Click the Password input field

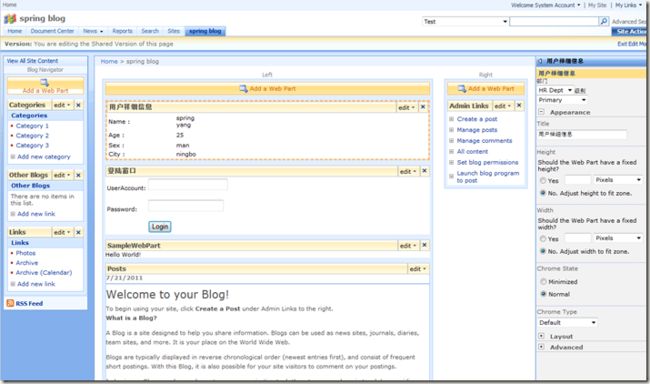pyautogui.click(x=186, y=205)
